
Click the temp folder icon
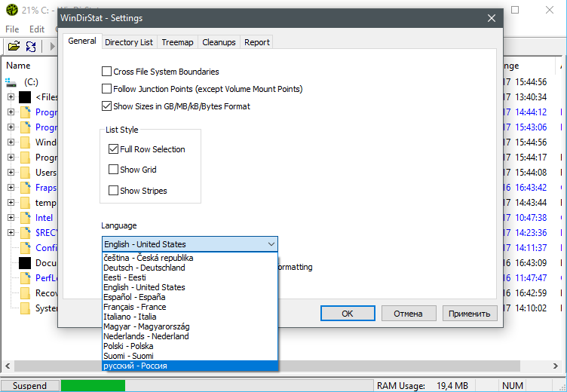coord(25,203)
